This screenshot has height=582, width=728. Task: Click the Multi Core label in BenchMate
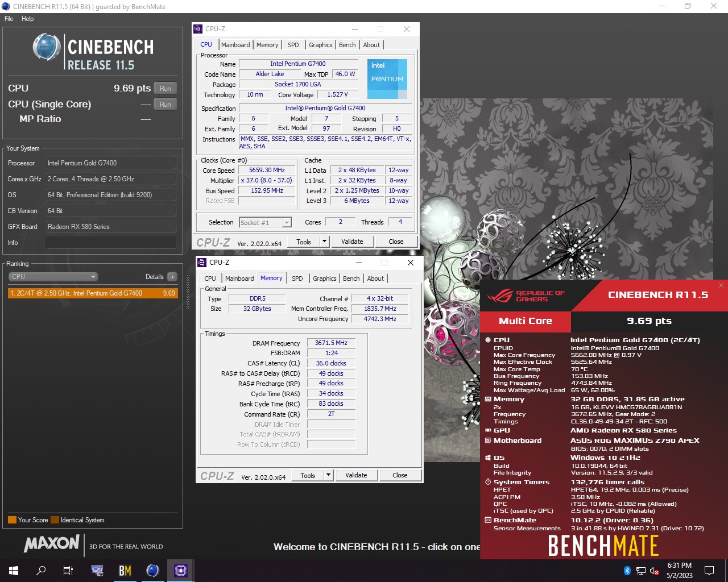pyautogui.click(x=526, y=321)
